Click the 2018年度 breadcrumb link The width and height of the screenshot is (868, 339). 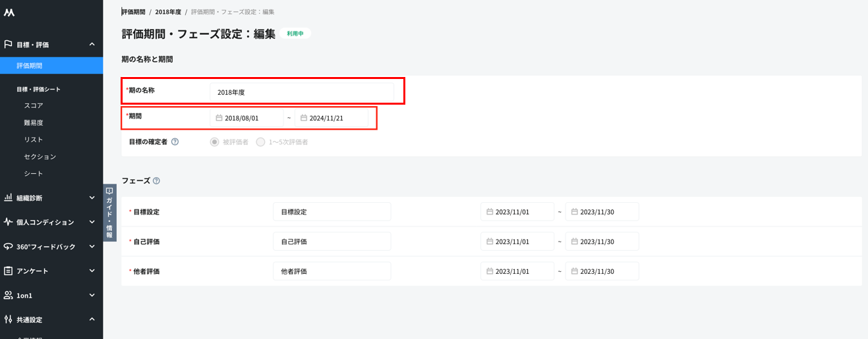click(x=168, y=12)
